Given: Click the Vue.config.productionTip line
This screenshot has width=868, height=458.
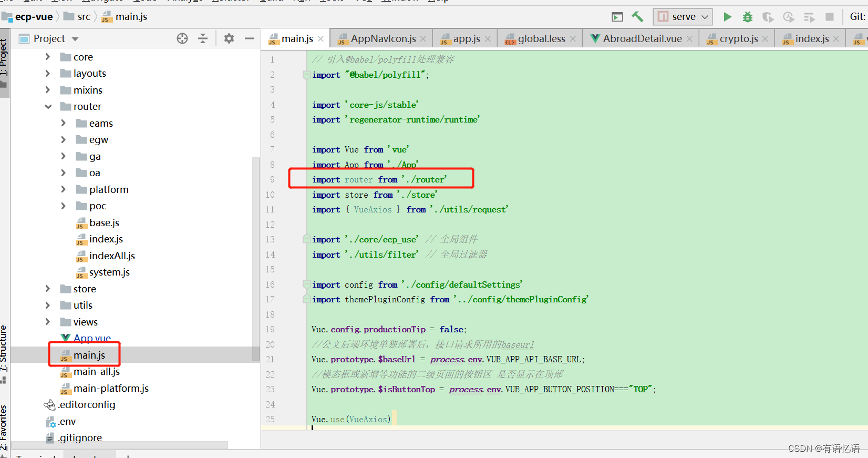Looking at the screenshot, I should (x=389, y=329).
